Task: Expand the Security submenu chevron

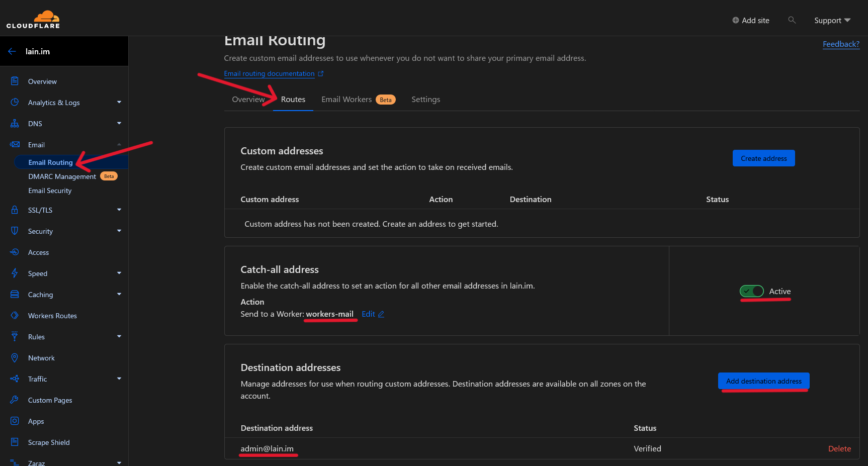Action: point(119,231)
